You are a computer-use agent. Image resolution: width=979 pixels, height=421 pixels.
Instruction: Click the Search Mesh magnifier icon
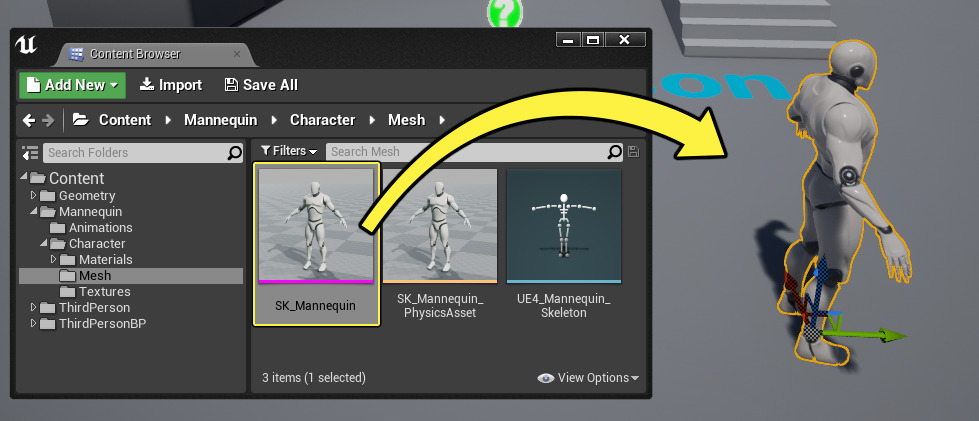coord(615,151)
